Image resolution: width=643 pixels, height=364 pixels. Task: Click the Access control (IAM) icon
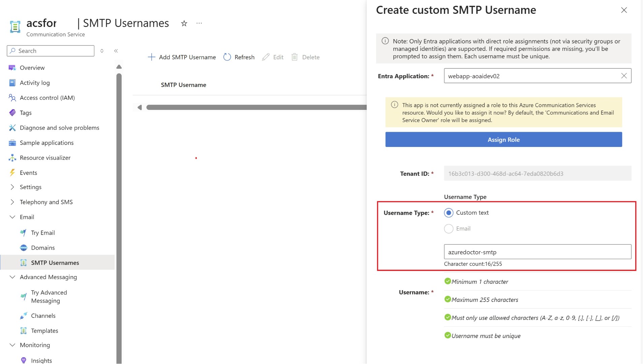(12, 98)
